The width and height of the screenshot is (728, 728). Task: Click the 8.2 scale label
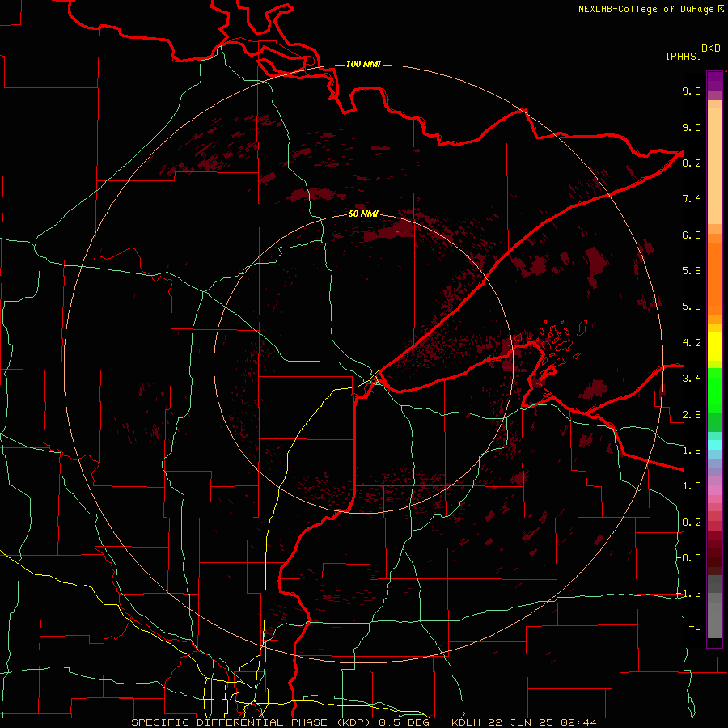pyautogui.click(x=692, y=163)
